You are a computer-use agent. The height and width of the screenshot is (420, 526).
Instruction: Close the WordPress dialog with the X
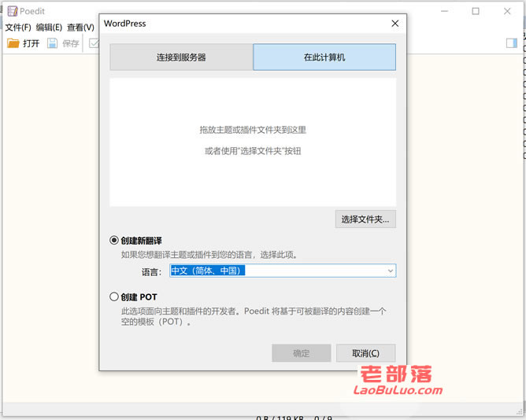(395, 24)
